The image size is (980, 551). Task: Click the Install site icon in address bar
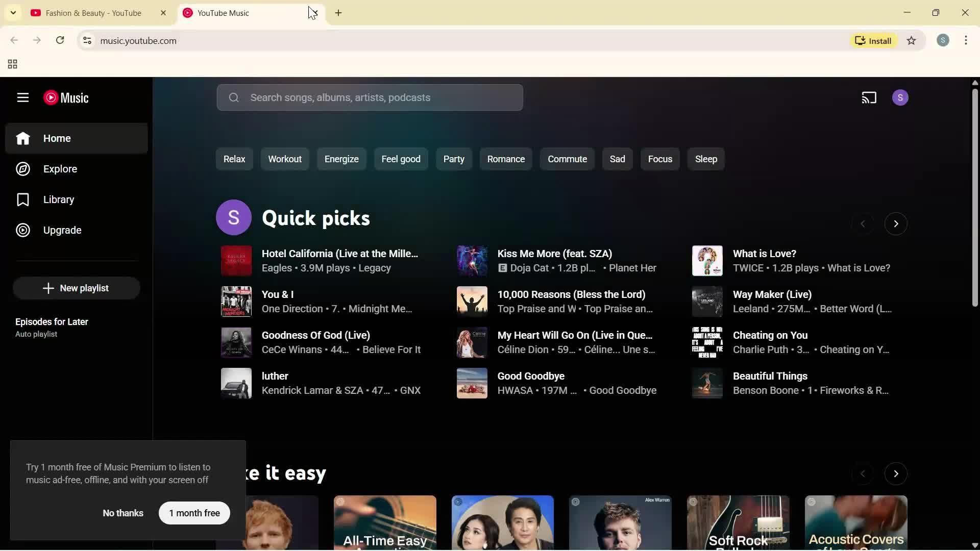(x=873, y=40)
